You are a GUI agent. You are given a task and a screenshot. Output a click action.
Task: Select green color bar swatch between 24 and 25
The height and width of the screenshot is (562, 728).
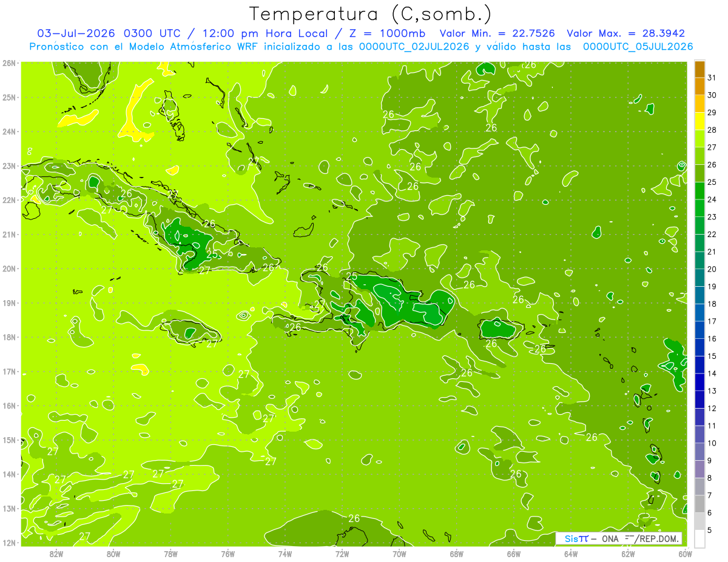click(699, 190)
